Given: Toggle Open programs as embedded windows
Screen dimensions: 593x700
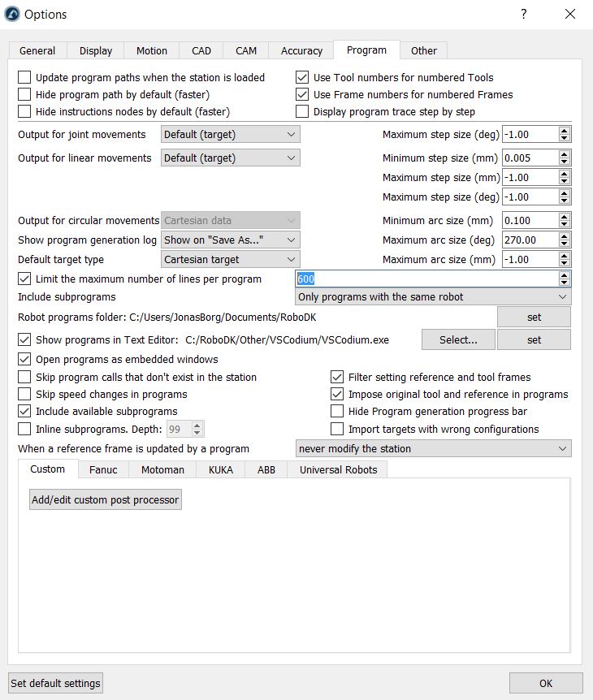Looking at the screenshot, I should 24,359.
